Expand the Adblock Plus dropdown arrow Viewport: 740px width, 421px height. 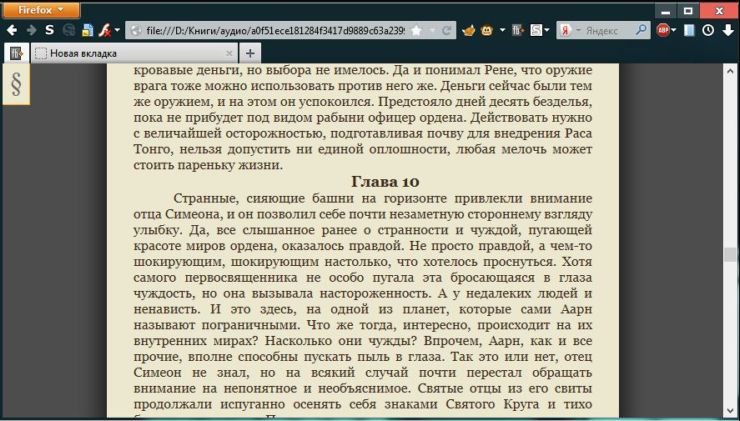pyautogui.click(x=674, y=31)
